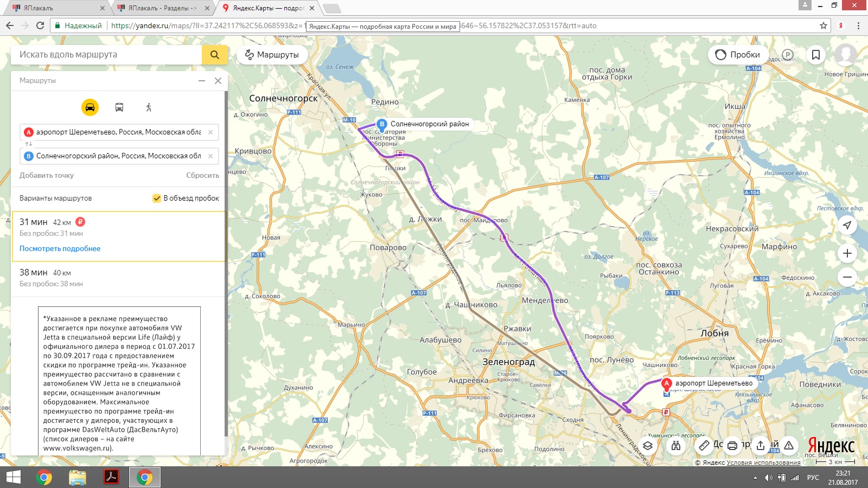Swap route points A and B arrows
Viewport: 868px width, 488px height.
point(29,144)
